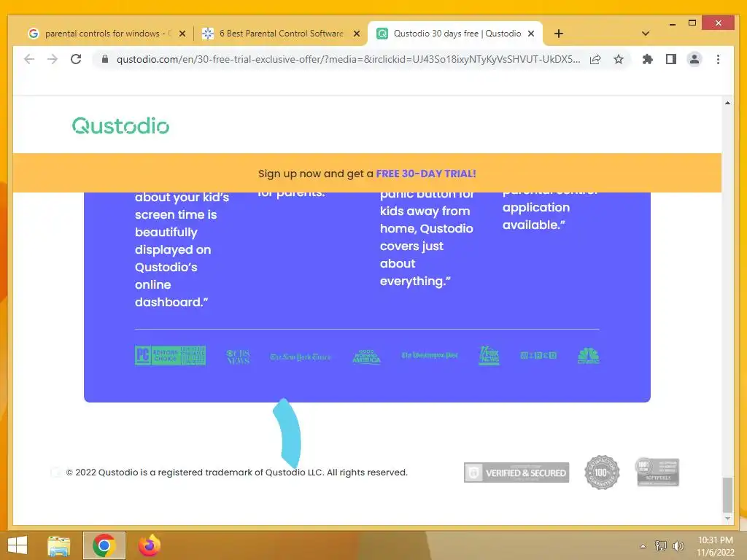Open the extensions puzzle icon
This screenshot has width=747, height=560.
pyautogui.click(x=648, y=60)
